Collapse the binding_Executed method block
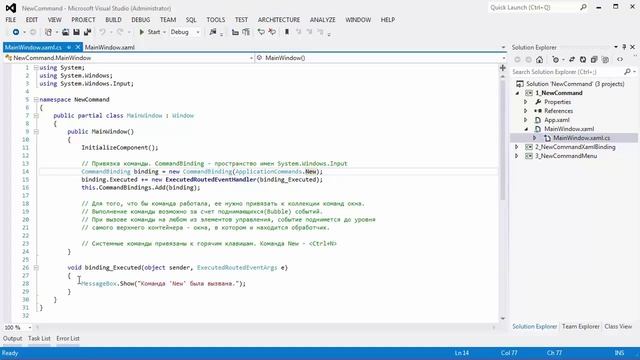This screenshot has height=360, width=640. click(36, 268)
